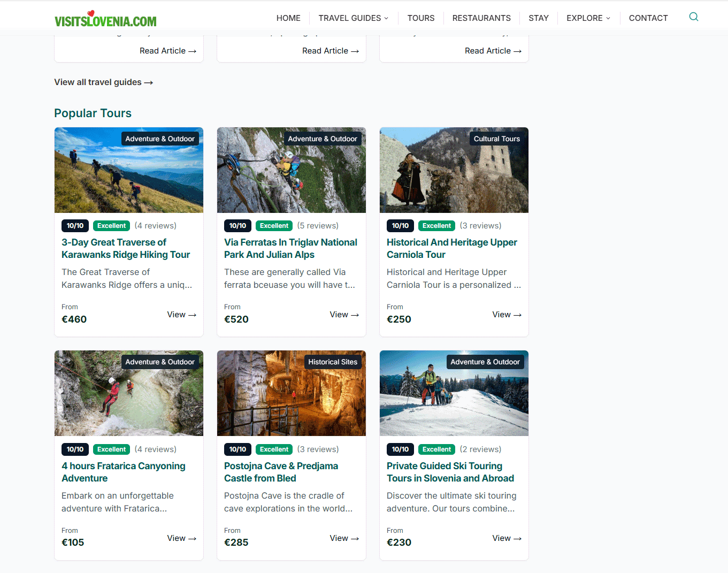Click the arrow next to View all travel guides

(x=148, y=82)
